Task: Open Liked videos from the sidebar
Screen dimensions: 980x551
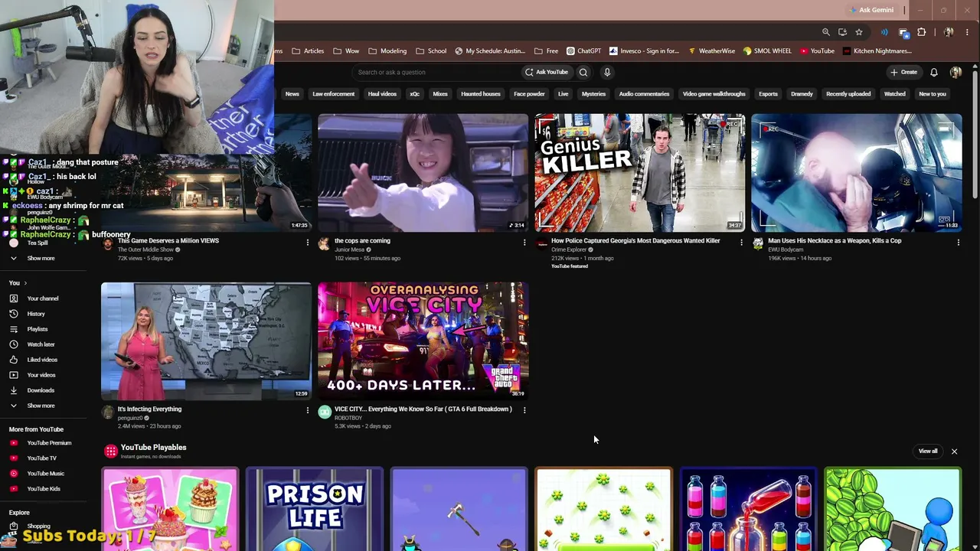Action: (42, 360)
